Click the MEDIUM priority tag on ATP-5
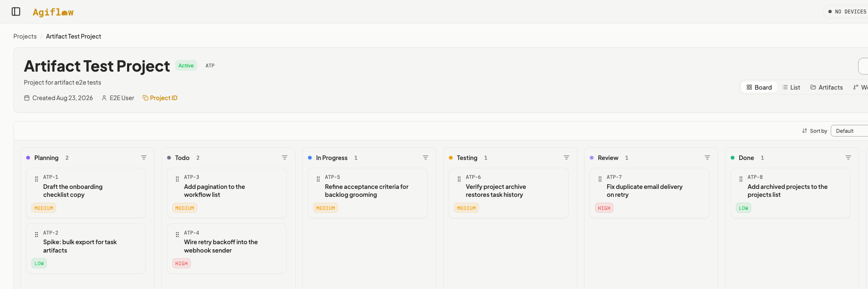Image resolution: width=868 pixels, height=289 pixels. click(325, 208)
